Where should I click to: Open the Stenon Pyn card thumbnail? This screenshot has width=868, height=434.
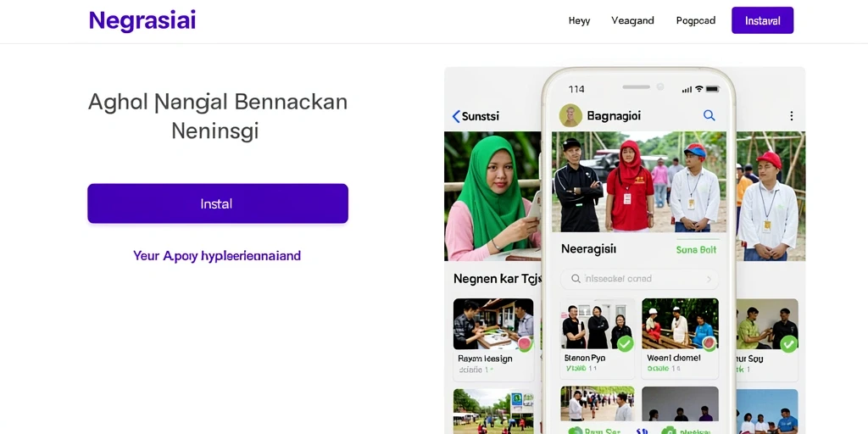[598, 324]
